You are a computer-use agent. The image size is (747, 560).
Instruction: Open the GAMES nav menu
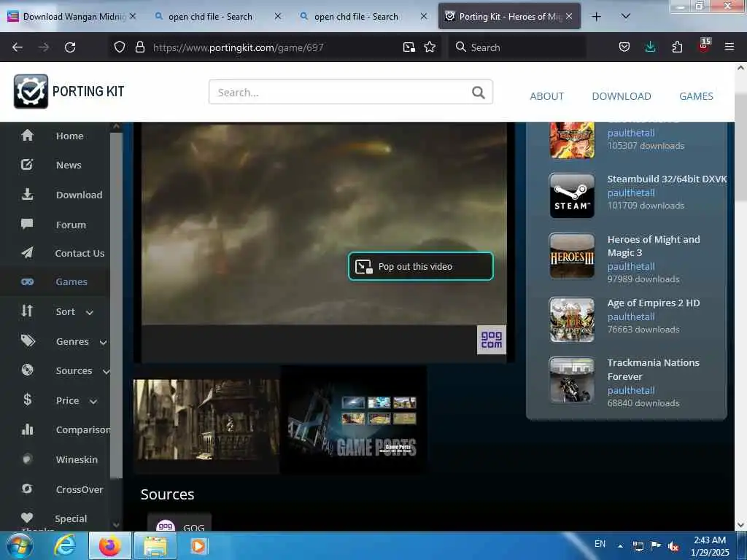click(x=696, y=96)
